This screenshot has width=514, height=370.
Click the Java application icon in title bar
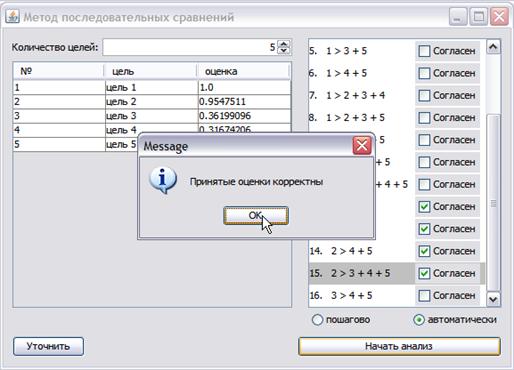12,16
